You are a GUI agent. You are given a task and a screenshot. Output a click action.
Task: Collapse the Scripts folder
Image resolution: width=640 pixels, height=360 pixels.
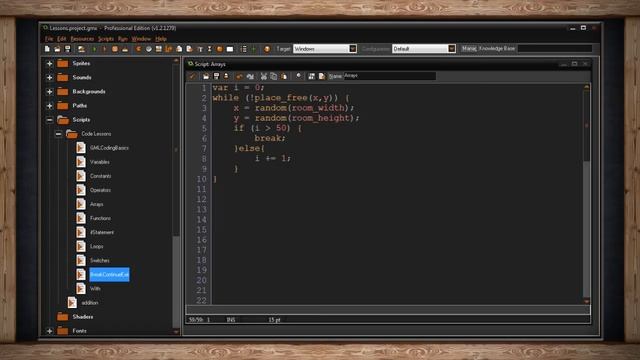(x=49, y=120)
